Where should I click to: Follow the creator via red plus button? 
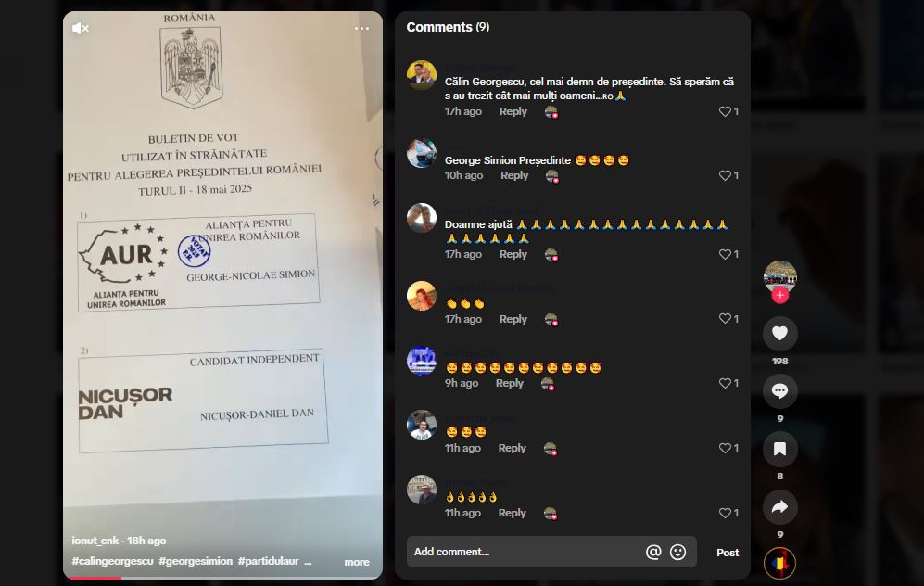point(780,296)
